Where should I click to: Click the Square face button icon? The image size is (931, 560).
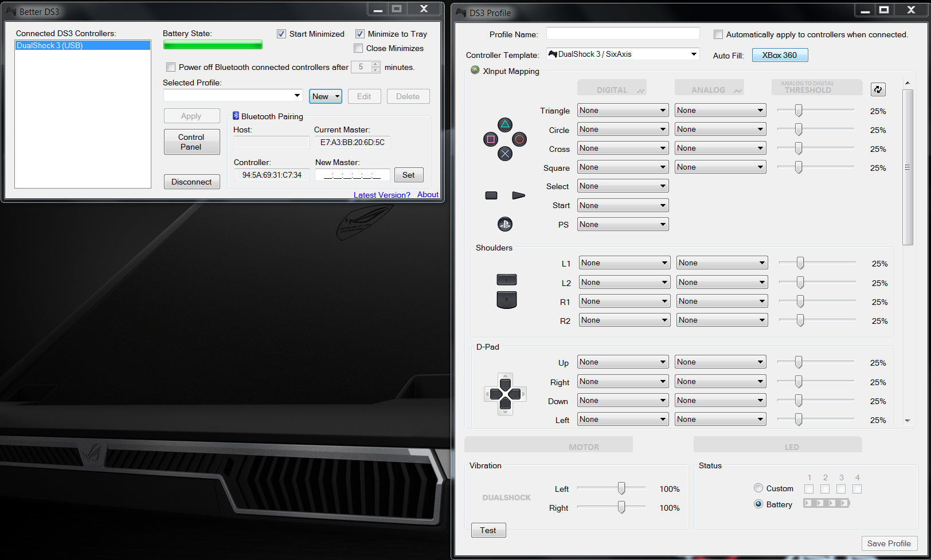pos(491,139)
